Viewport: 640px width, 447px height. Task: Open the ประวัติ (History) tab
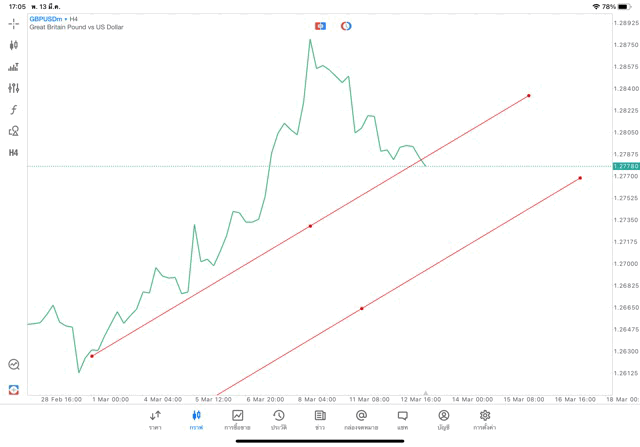click(x=279, y=420)
